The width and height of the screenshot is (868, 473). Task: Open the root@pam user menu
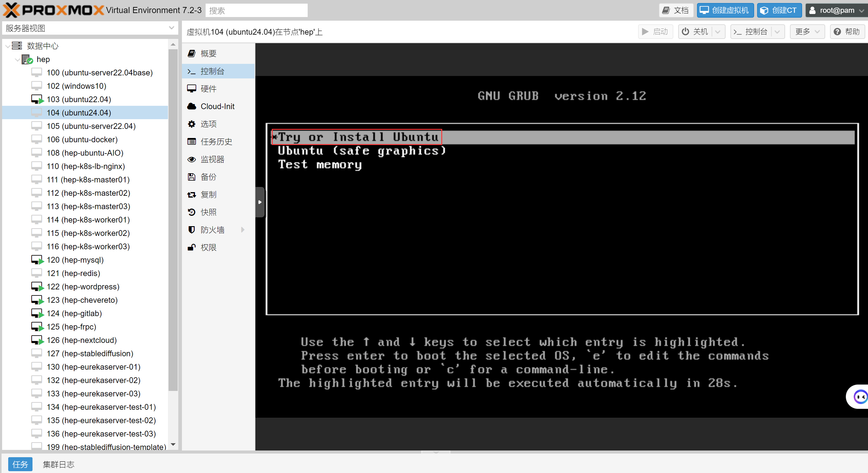tap(836, 10)
